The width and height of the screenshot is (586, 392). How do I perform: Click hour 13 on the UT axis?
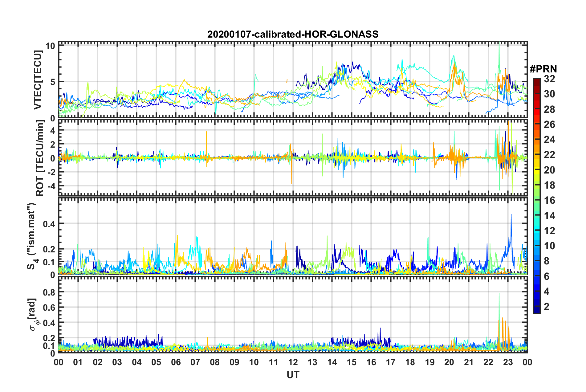[x=312, y=362]
